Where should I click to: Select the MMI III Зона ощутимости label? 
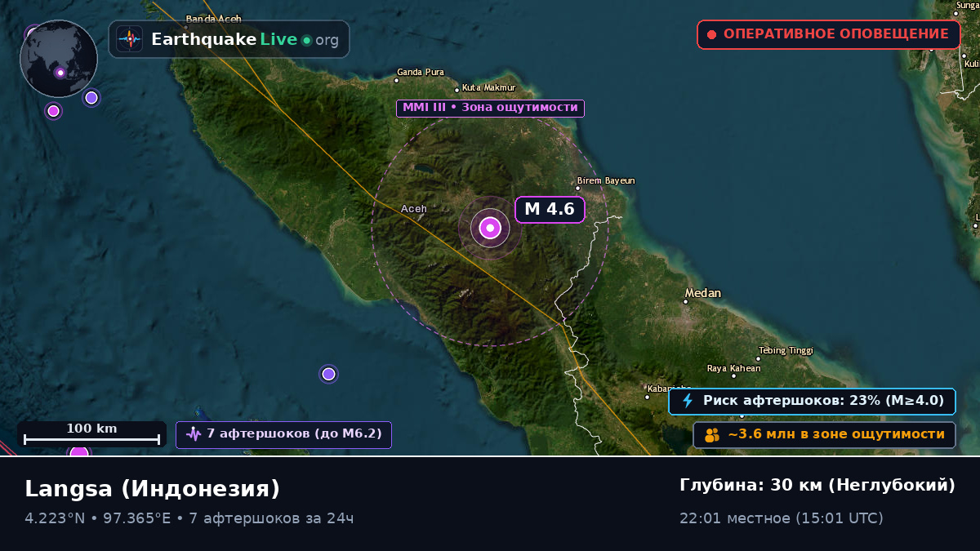[x=490, y=108]
